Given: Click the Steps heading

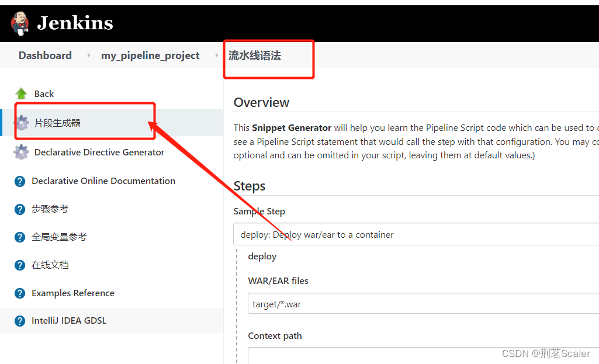Looking at the screenshot, I should pos(250,186).
